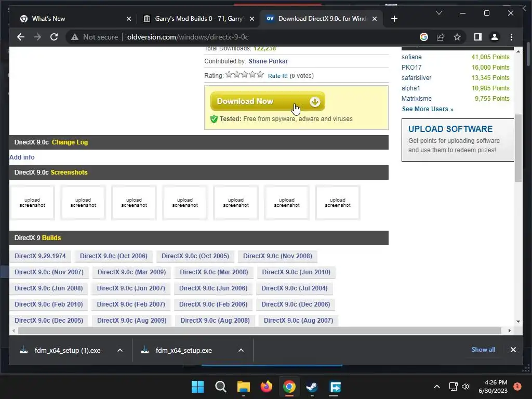This screenshot has width=532, height=399.
Task: Show hidden system tray icons
Action: (437, 387)
